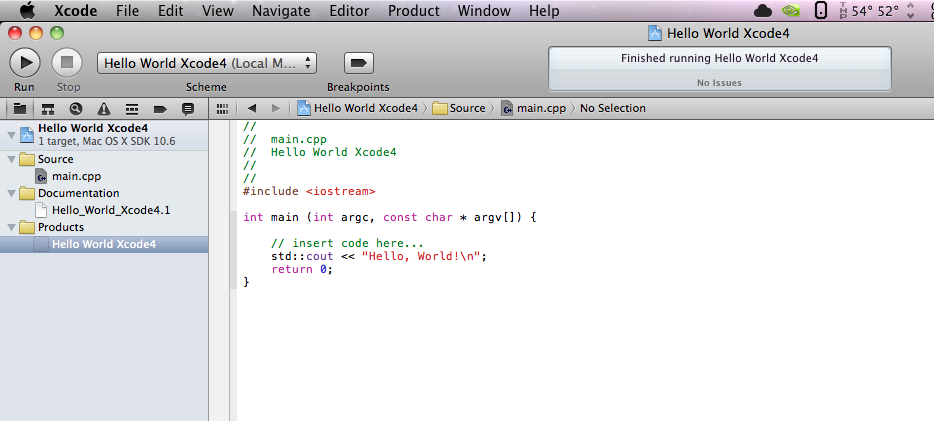Click the Stop button in toolbar
This screenshot has height=421, width=934.
point(67,63)
